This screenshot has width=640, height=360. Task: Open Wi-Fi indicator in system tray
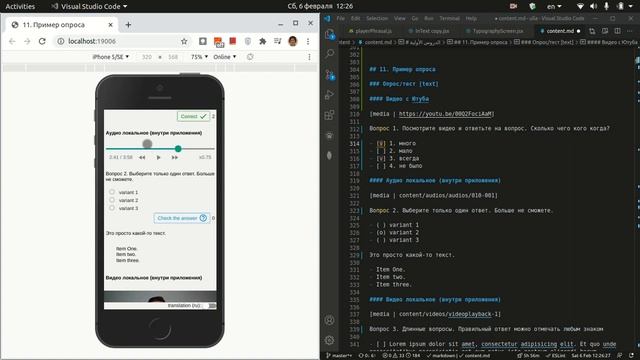(x=580, y=6)
